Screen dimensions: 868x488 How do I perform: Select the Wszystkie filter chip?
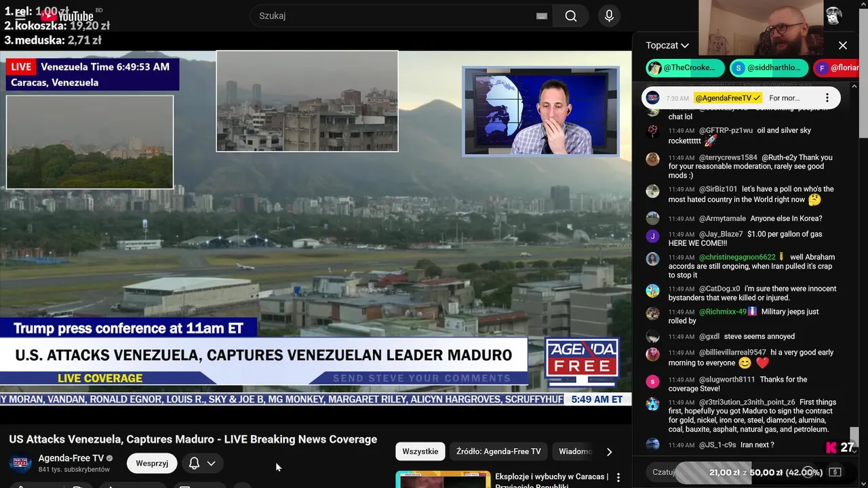tap(420, 451)
